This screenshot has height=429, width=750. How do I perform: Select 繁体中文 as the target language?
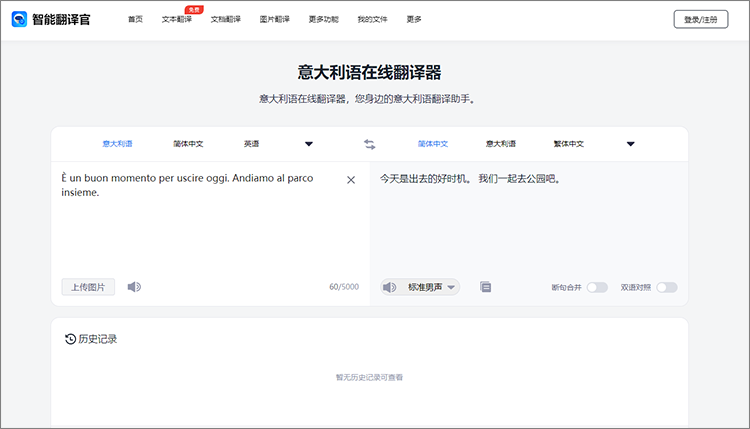click(568, 144)
